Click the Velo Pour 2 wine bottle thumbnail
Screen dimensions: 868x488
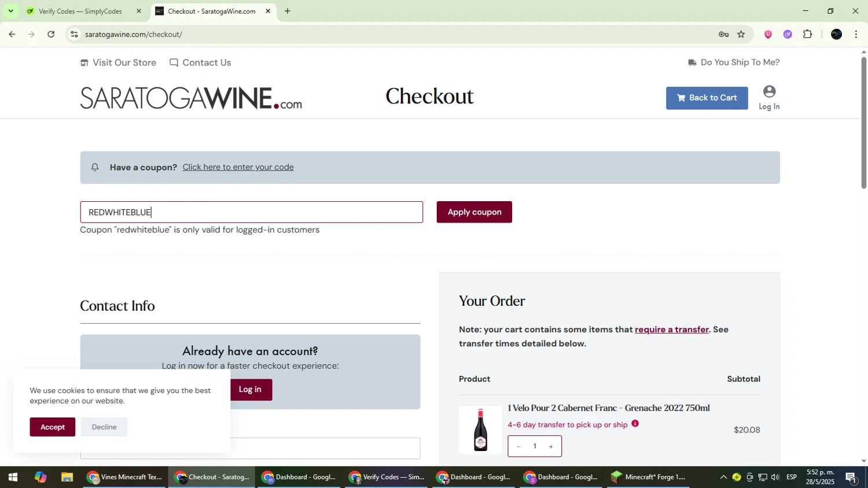tap(480, 430)
